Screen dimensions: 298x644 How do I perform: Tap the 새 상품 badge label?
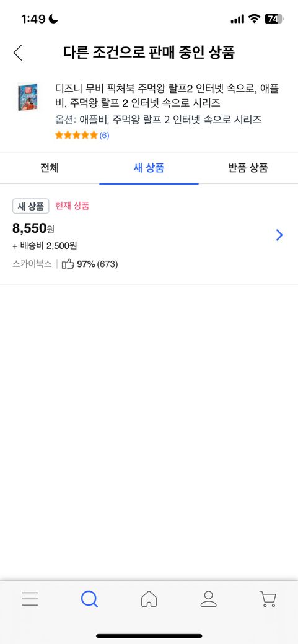click(31, 206)
